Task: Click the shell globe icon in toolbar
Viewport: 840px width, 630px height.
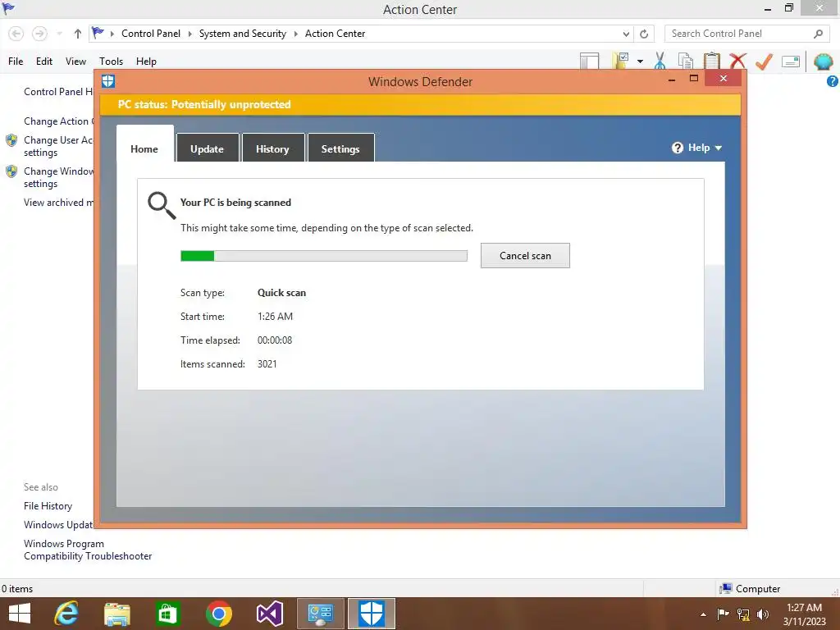Action: tap(823, 62)
